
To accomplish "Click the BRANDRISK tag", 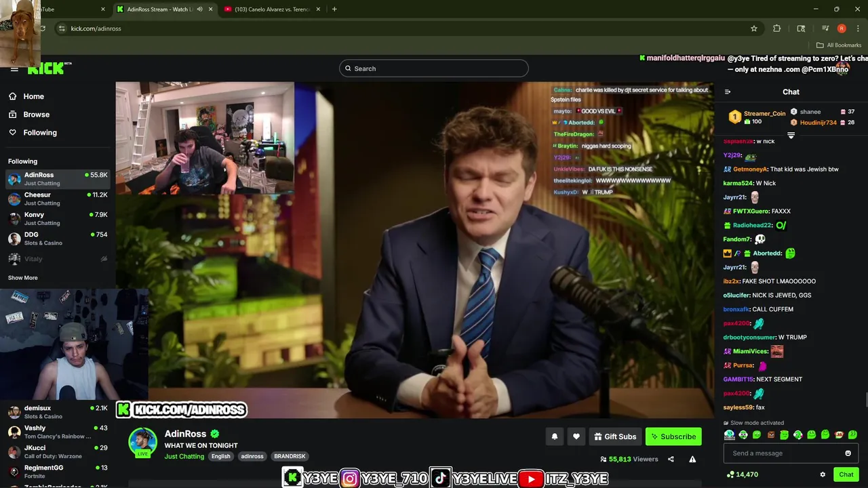I will [290, 456].
